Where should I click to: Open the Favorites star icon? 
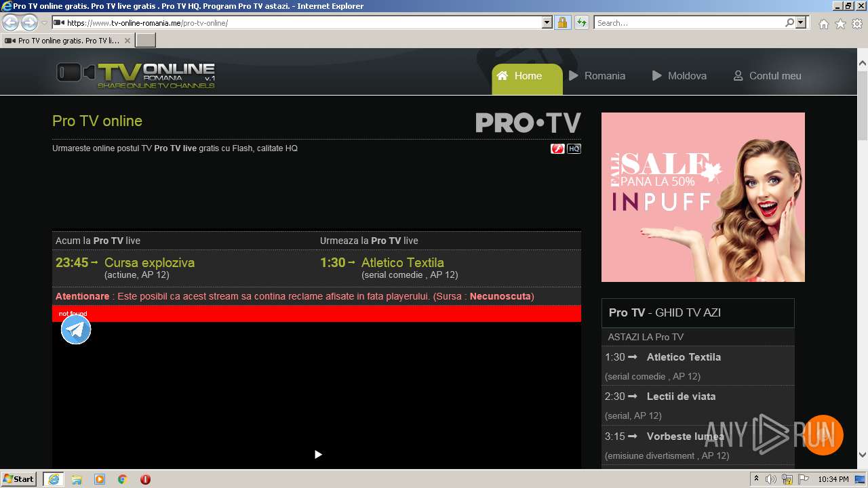[x=840, y=24]
